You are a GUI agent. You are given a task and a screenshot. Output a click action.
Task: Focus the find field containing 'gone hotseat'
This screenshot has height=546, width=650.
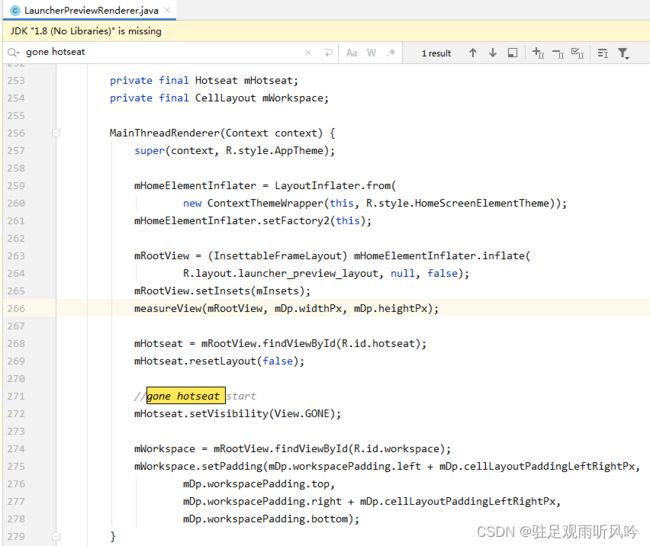click(x=162, y=52)
